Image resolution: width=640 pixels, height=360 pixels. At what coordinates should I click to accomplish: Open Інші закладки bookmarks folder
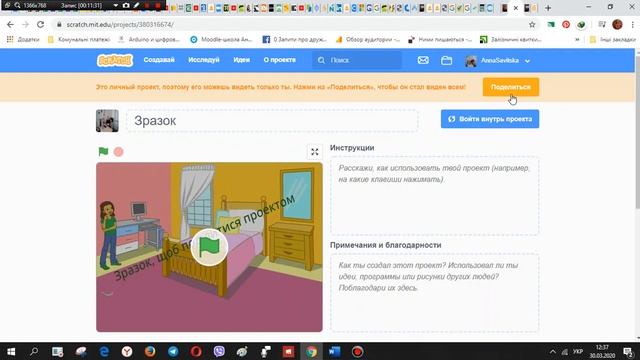pyautogui.click(x=613, y=39)
